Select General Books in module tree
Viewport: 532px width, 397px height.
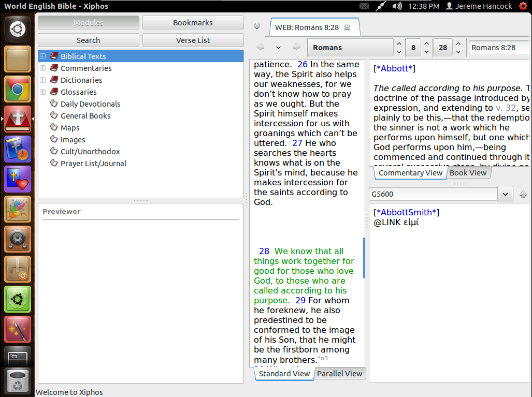point(85,116)
